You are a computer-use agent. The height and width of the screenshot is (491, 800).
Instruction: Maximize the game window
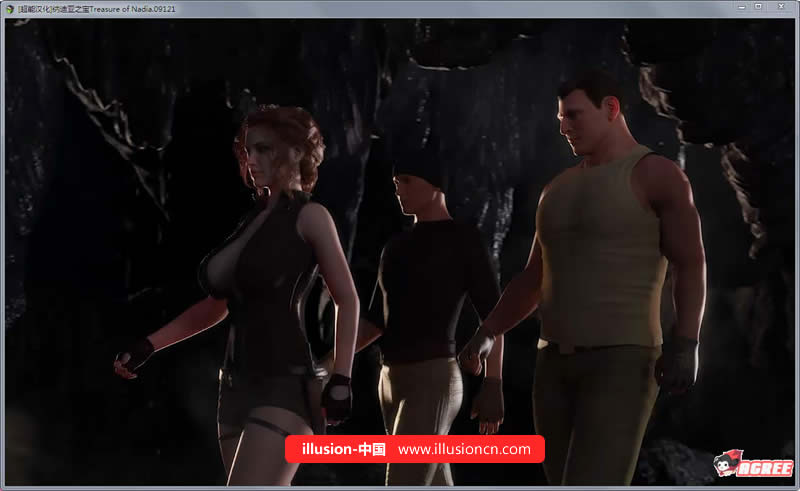tap(758, 7)
